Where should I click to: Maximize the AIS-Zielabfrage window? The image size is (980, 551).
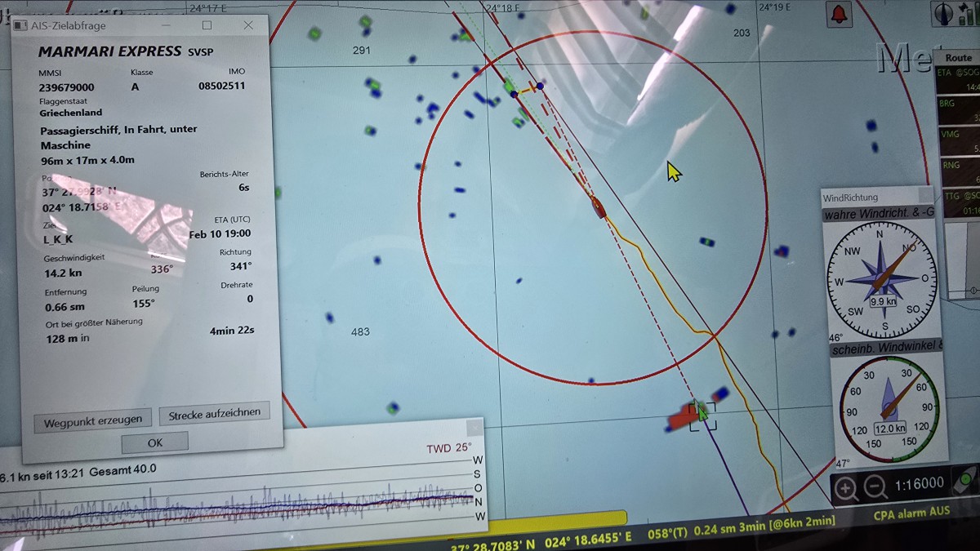click(207, 25)
